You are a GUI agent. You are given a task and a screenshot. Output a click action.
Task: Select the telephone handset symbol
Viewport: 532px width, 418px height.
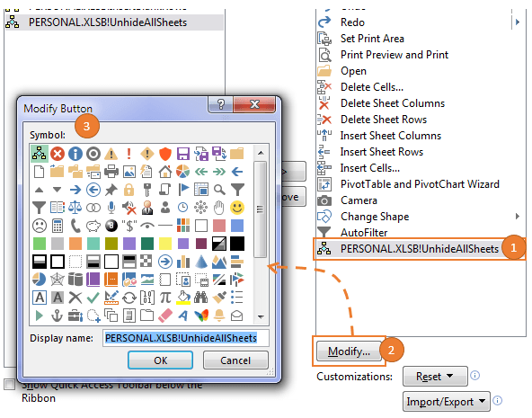pyautogui.click(x=75, y=226)
